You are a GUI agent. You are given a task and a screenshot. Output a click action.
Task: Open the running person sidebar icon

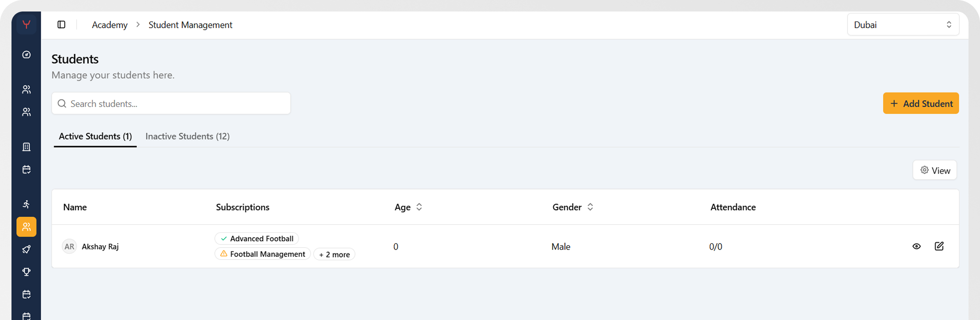[x=26, y=205]
